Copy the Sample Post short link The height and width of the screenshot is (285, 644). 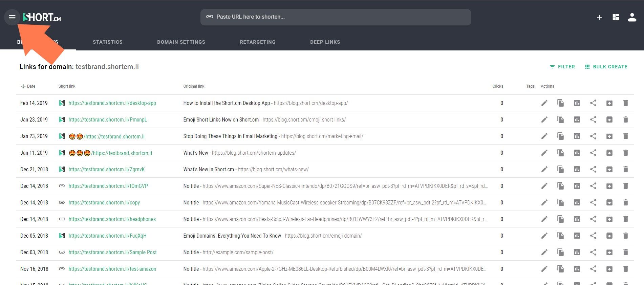560,252
